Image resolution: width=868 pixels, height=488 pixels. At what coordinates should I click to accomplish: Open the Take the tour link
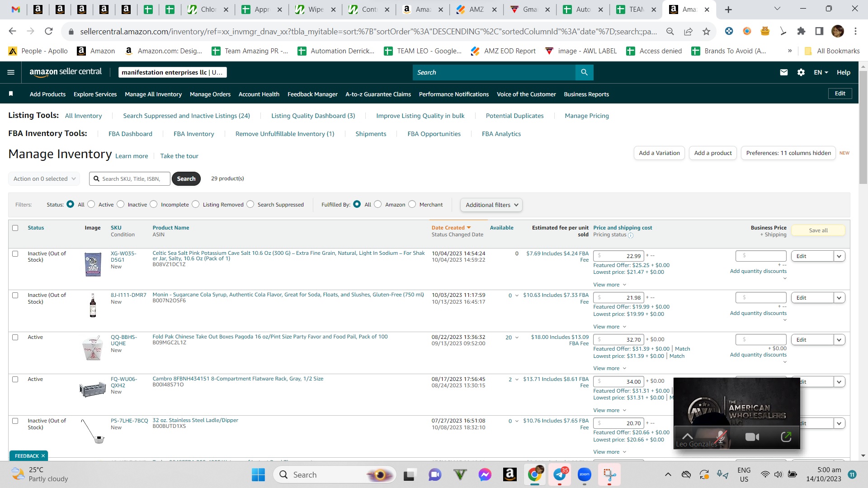179,156
